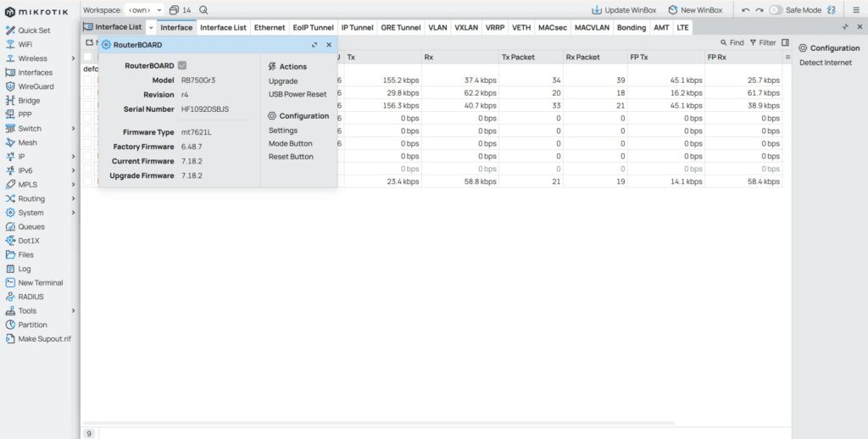Click the Find search field

click(732, 42)
